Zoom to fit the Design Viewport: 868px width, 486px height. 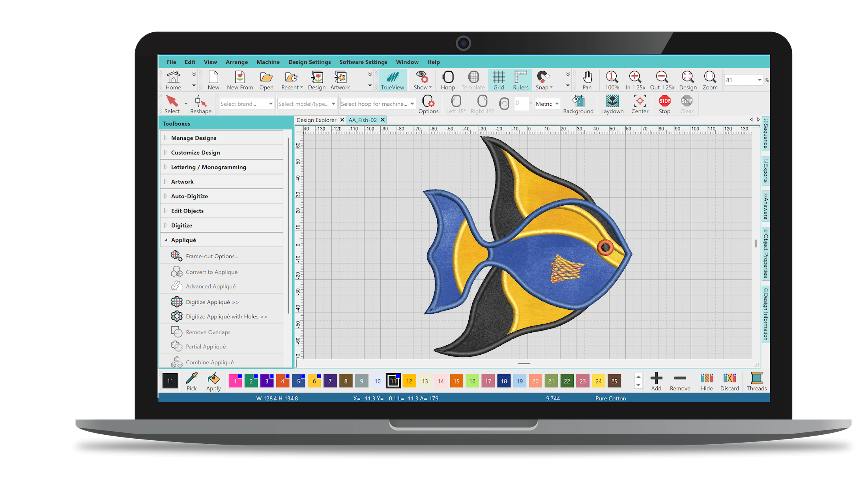688,80
